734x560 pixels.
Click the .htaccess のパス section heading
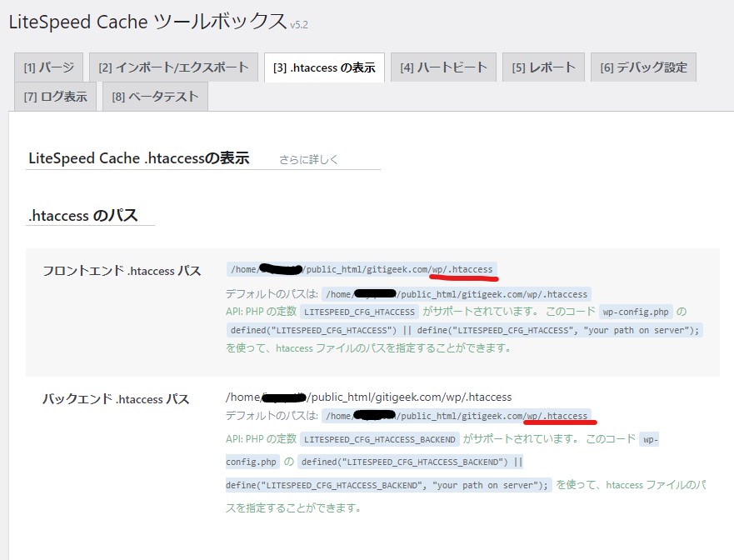82,215
